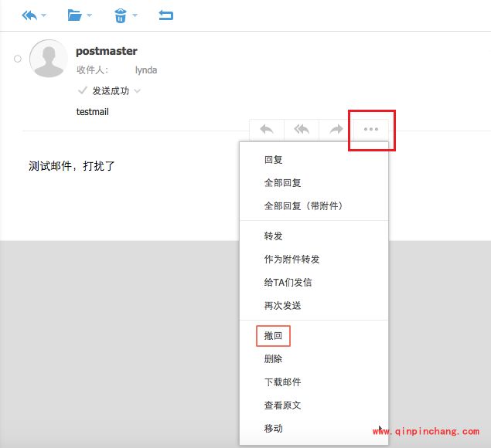Click recipient name lynda
This screenshot has width=491, height=448.
coord(146,70)
